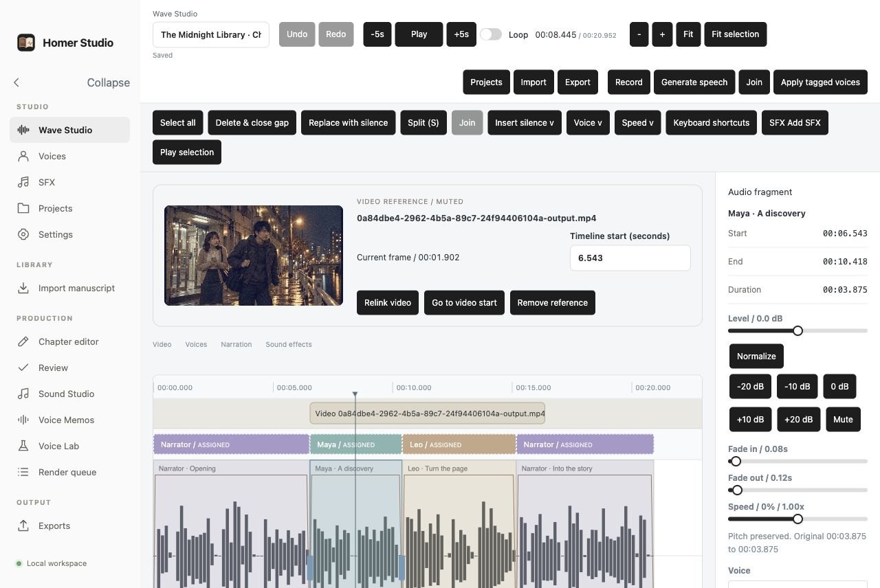880x588 pixels.
Task: Click the Fit selection zoom button
Action: (736, 34)
